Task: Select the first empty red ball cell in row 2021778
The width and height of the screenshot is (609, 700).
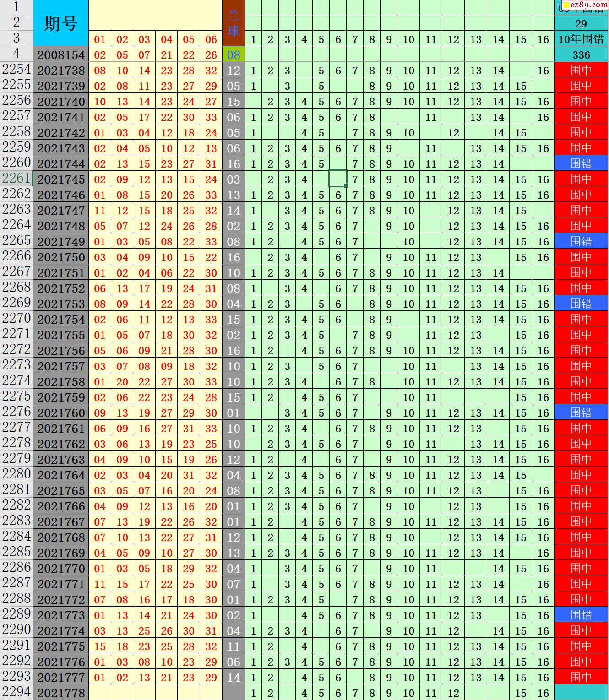Action: (x=100, y=693)
